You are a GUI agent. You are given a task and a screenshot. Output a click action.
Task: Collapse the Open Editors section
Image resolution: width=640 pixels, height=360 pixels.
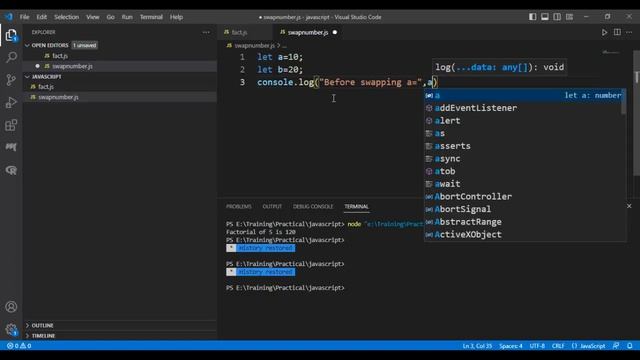pyautogui.click(x=27, y=45)
